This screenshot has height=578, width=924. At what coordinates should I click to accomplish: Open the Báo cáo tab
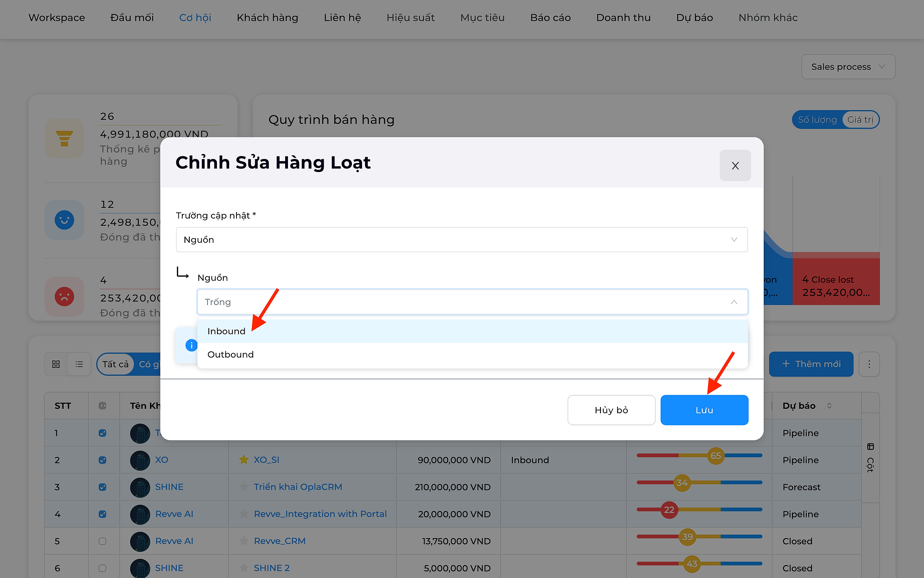point(550,18)
